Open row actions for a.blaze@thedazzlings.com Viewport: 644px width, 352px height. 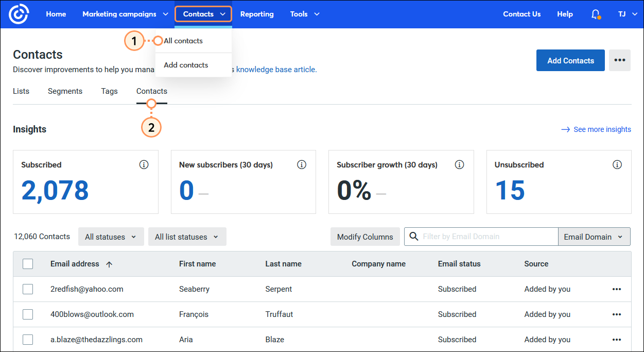617,340
